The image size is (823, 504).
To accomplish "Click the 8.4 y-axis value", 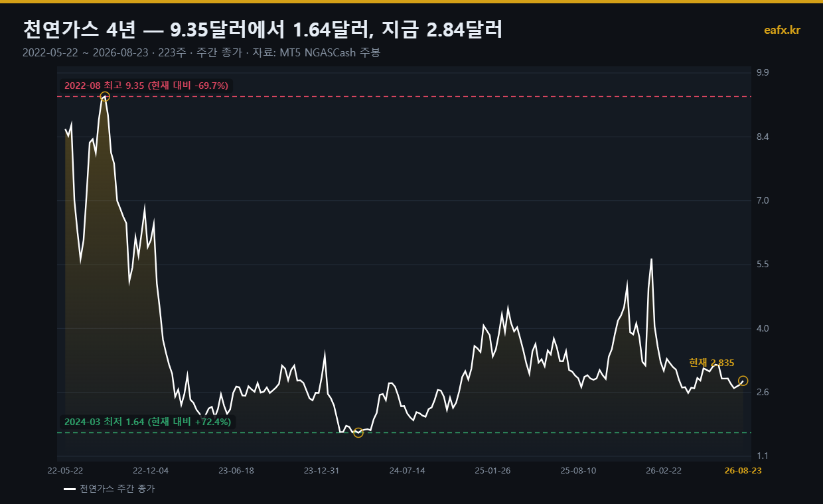I will click(762, 137).
